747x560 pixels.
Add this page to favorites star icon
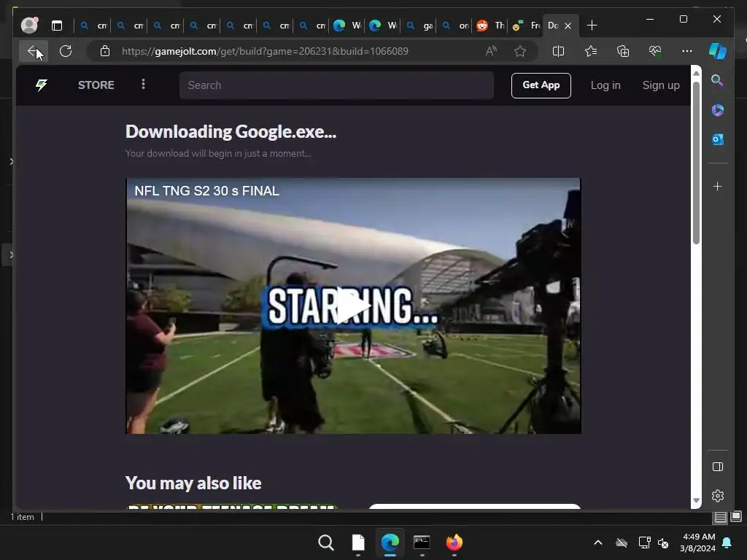[x=520, y=51]
